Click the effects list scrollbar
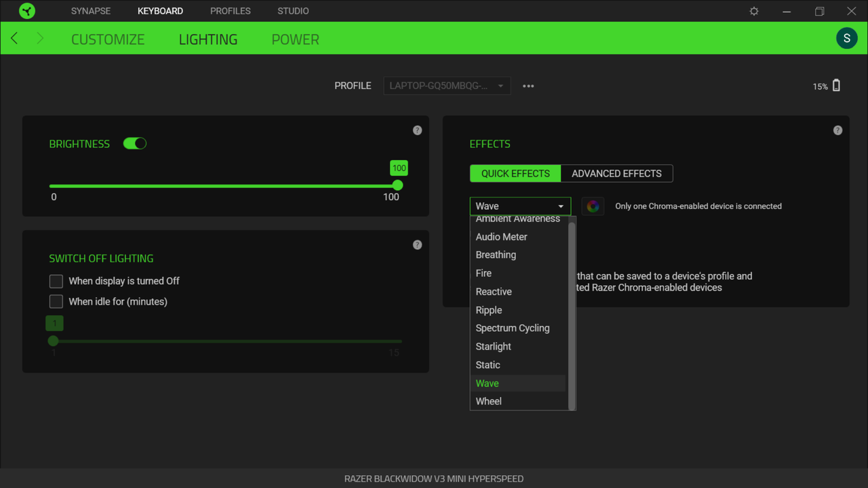 click(572, 316)
